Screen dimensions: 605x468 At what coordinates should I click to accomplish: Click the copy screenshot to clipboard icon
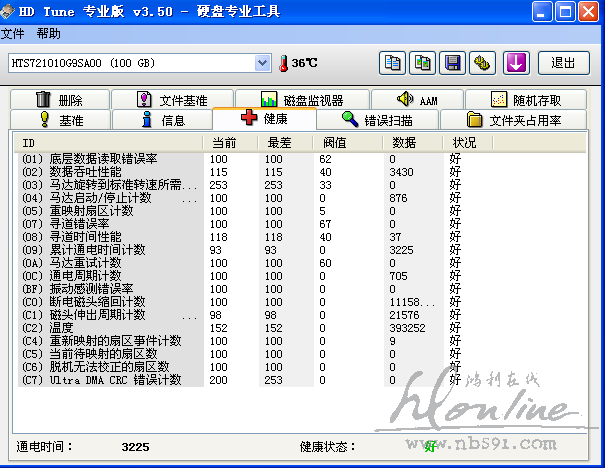click(x=423, y=63)
